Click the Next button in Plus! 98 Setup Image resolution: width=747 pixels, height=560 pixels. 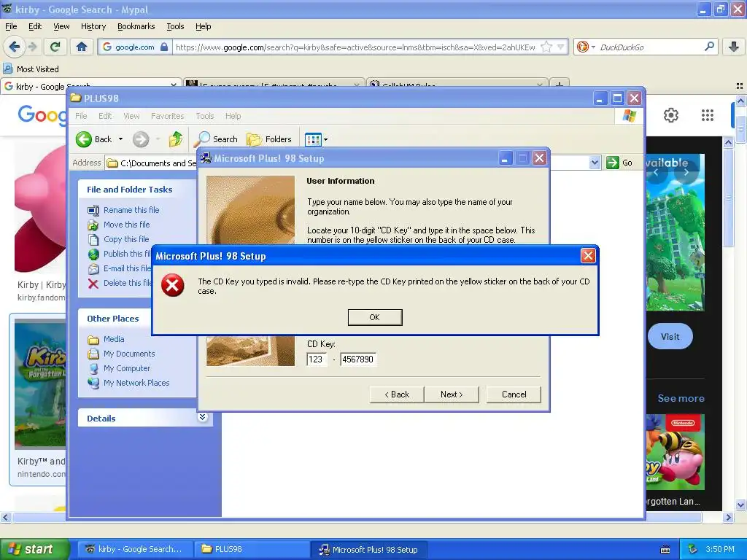click(451, 394)
